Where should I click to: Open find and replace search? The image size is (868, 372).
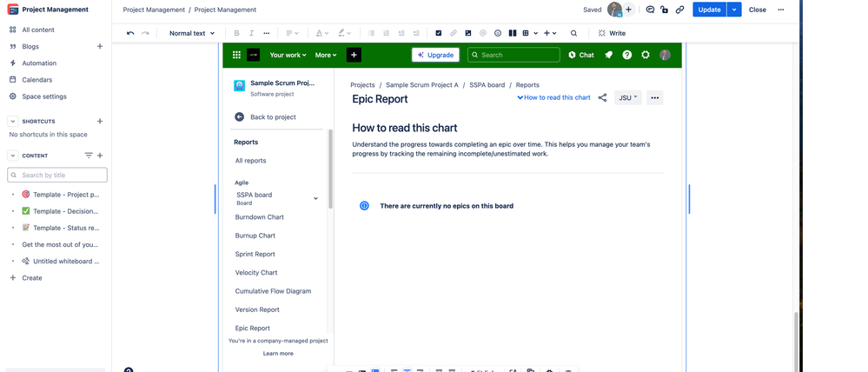click(574, 33)
